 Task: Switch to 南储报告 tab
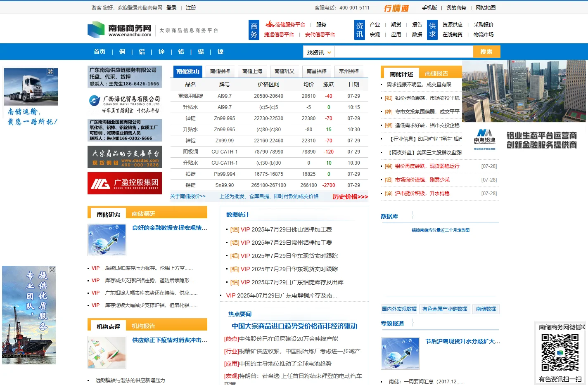436,73
